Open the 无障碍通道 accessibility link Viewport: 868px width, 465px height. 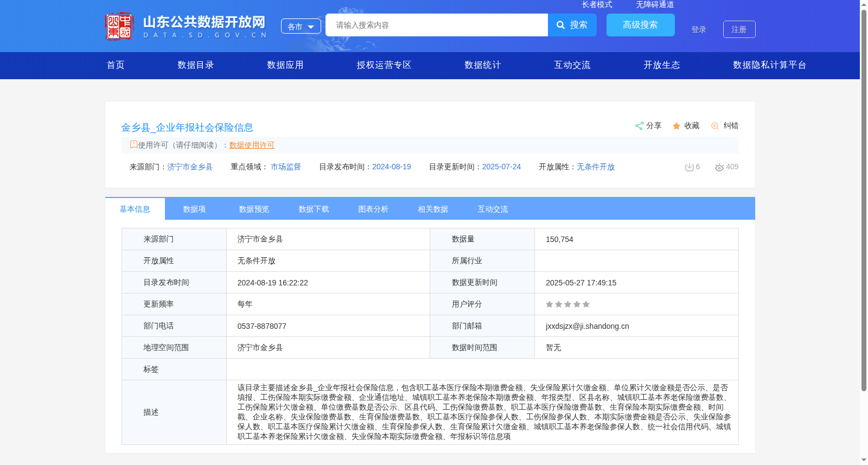[x=655, y=4]
